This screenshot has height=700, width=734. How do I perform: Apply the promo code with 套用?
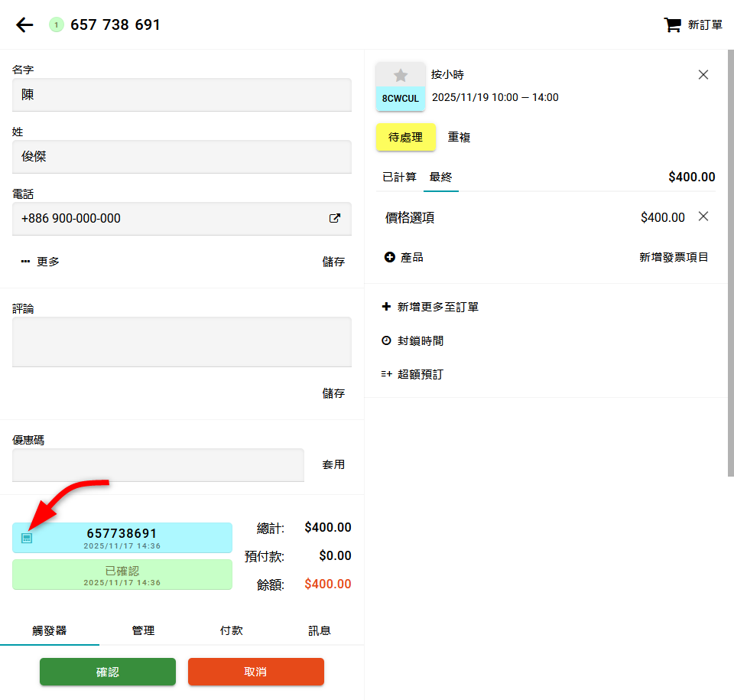(x=333, y=464)
